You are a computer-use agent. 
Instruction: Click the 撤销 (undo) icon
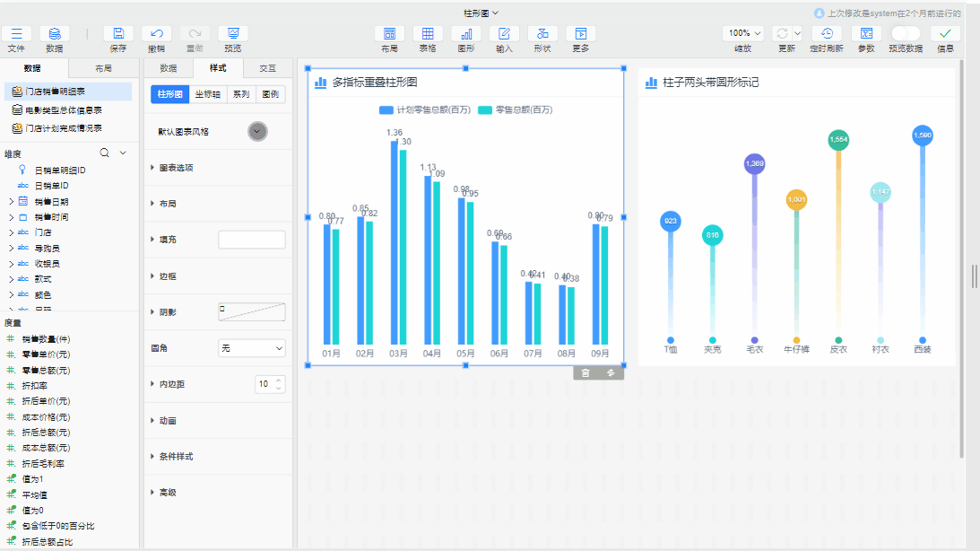(156, 33)
